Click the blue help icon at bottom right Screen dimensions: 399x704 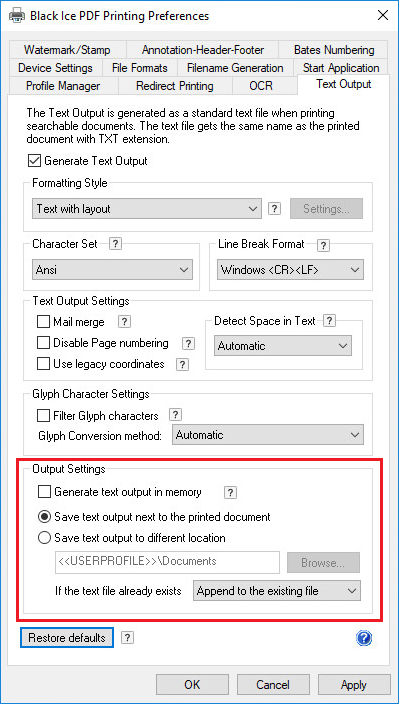pyautogui.click(x=364, y=638)
